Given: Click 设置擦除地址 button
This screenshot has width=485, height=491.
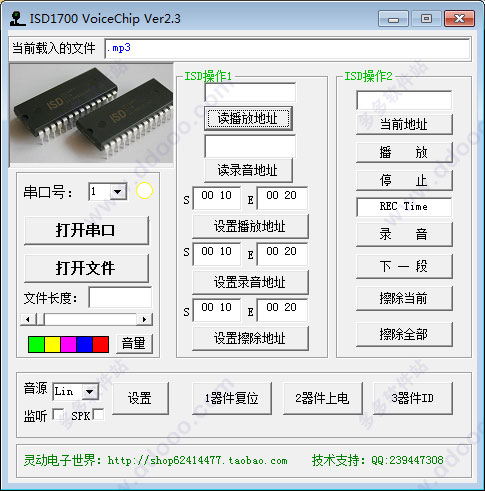Looking at the screenshot, I should pyautogui.click(x=250, y=338).
